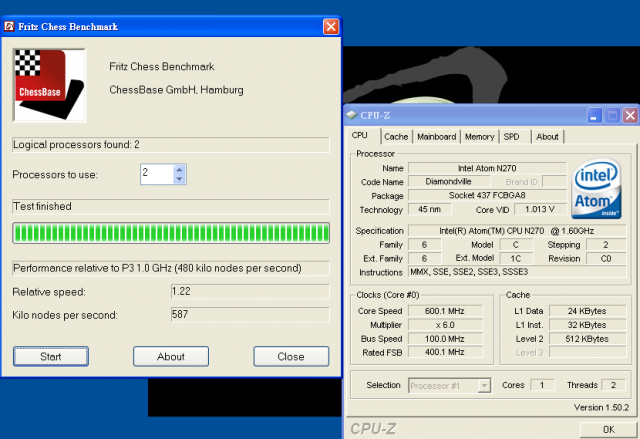
Task: Select the CPU tab in CPU-Z
Action: [360, 135]
